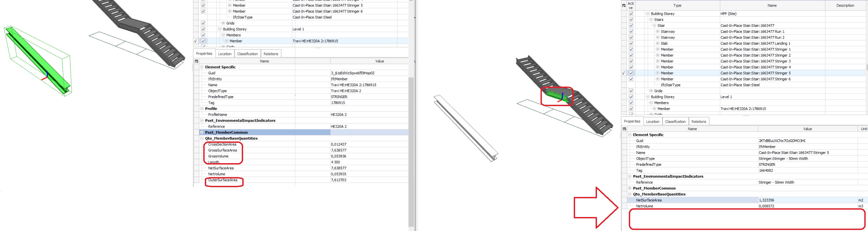The height and width of the screenshot is (231, 868).
Task: Toggle Active checkbox for Landing 1 Slab
Action: [x=631, y=43]
